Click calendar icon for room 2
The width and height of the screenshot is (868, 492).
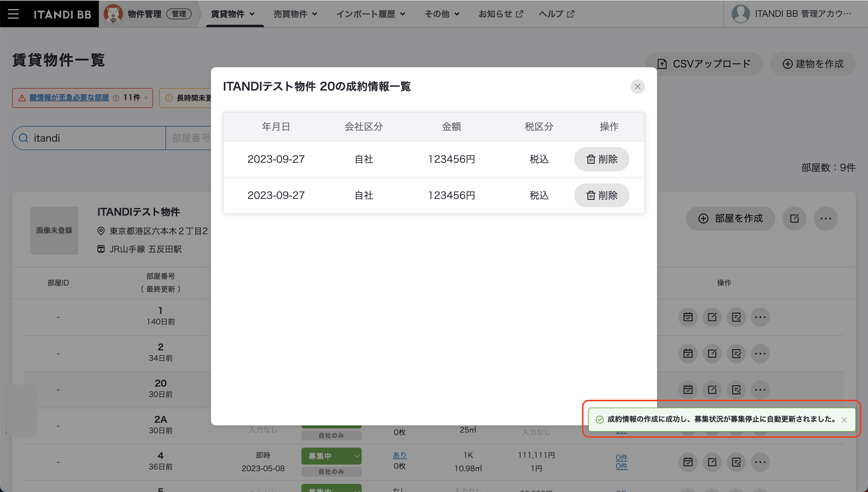point(688,354)
